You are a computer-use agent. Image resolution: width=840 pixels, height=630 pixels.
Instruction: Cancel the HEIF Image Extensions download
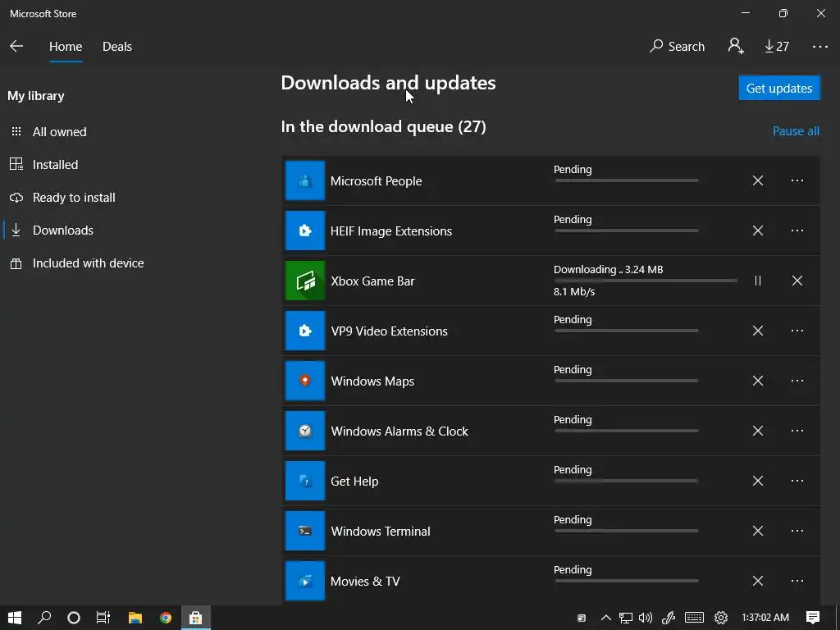[x=757, y=231]
